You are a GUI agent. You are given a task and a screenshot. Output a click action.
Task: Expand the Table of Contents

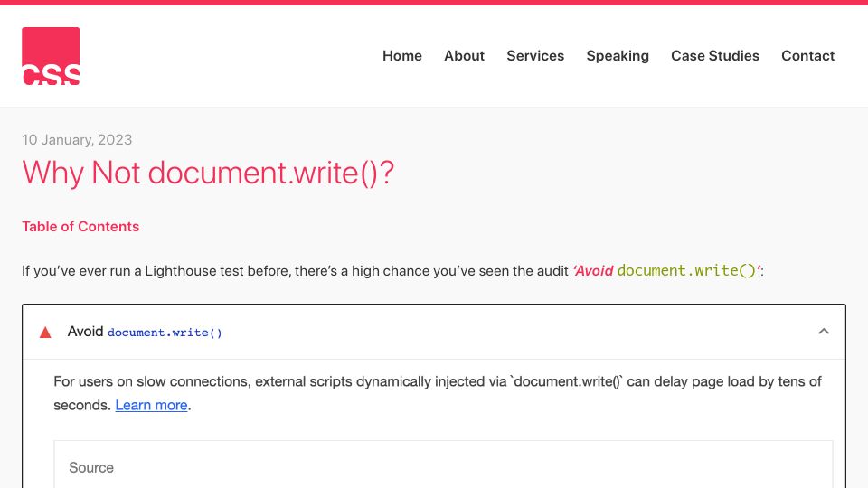pyautogui.click(x=80, y=226)
